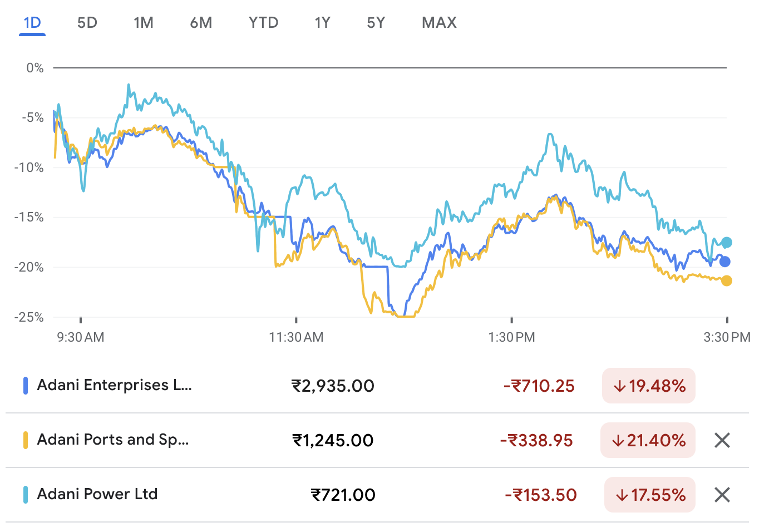Click the 21.40% down change badge

(648, 440)
